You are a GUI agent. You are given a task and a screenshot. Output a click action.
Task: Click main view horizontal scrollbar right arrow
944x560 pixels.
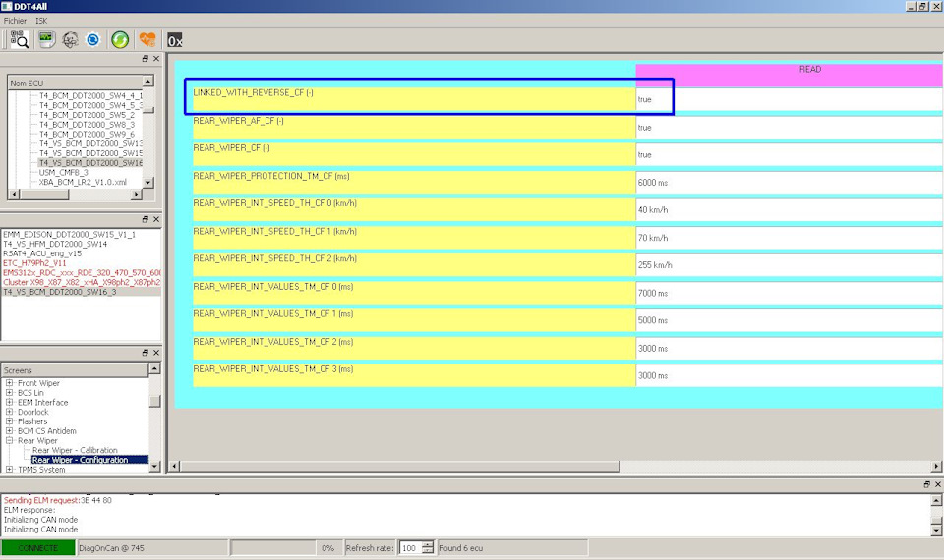click(936, 466)
